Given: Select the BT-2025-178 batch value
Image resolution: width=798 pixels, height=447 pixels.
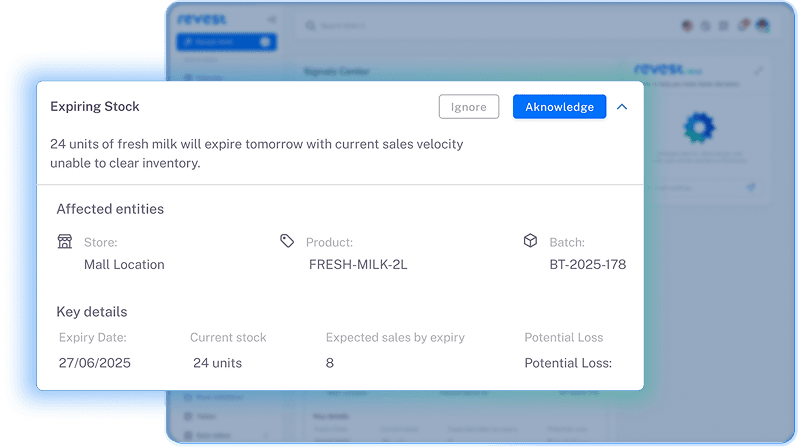Looking at the screenshot, I should tap(587, 265).
